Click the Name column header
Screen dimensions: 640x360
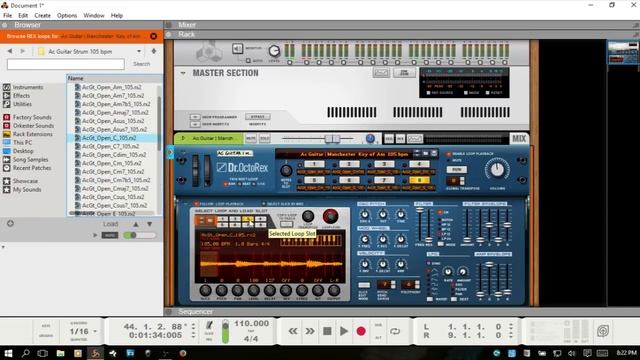click(x=76, y=78)
